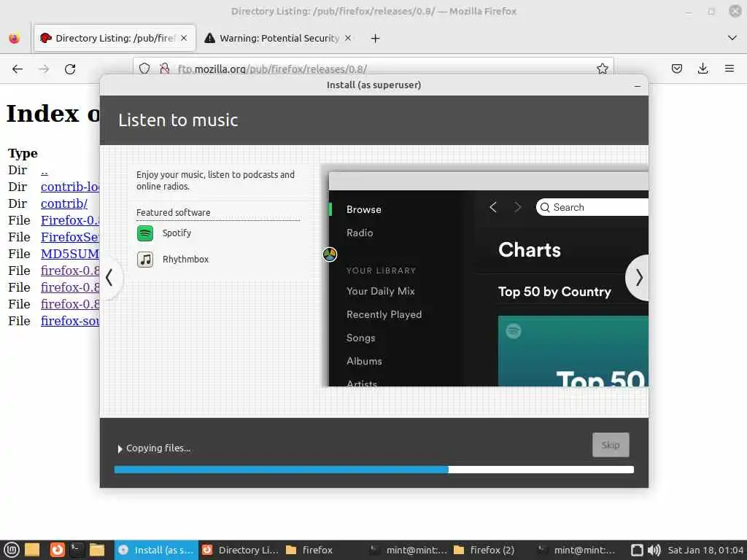The width and height of the screenshot is (747, 560).
Task: Click the Firefox address bar URL
Action: click(273, 69)
